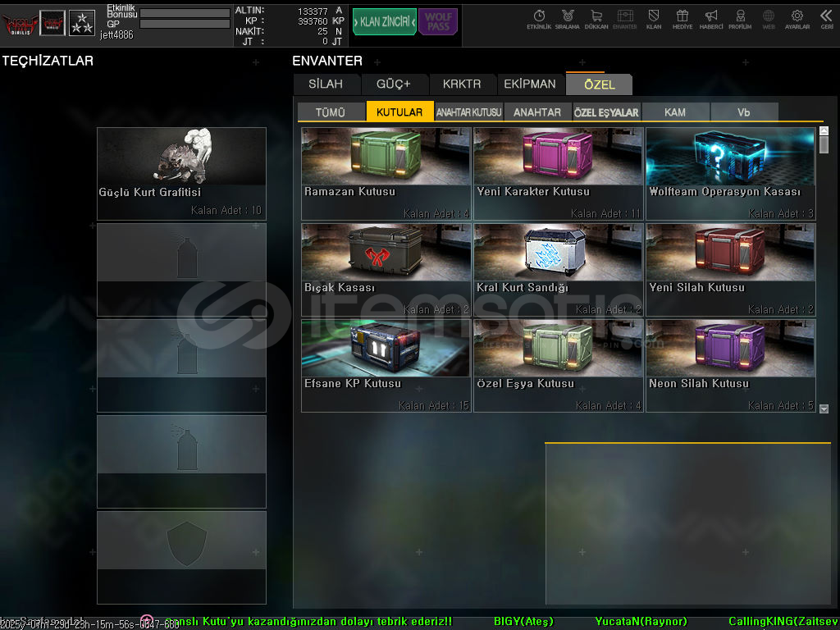Click the Wolfteam Diriliş logo
840x630 pixels.
point(20,24)
